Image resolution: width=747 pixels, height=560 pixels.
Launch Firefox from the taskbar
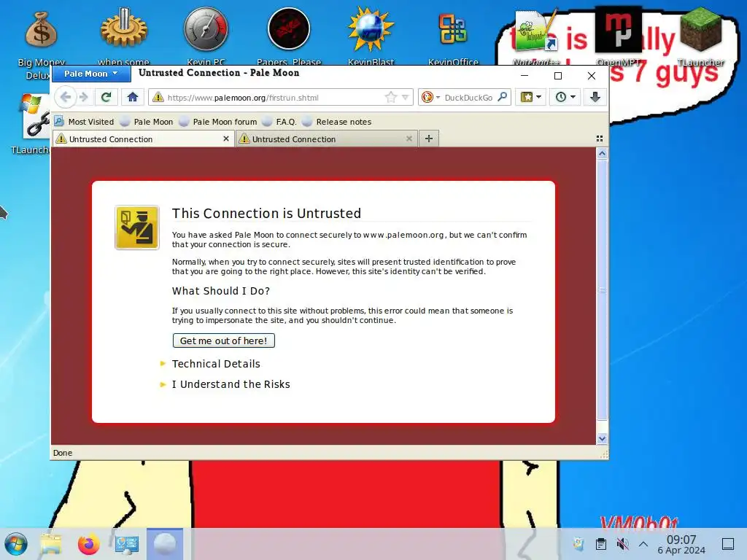(88, 544)
